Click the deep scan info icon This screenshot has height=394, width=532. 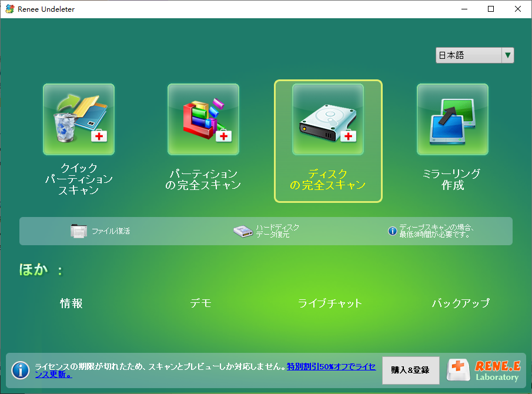pyautogui.click(x=392, y=231)
